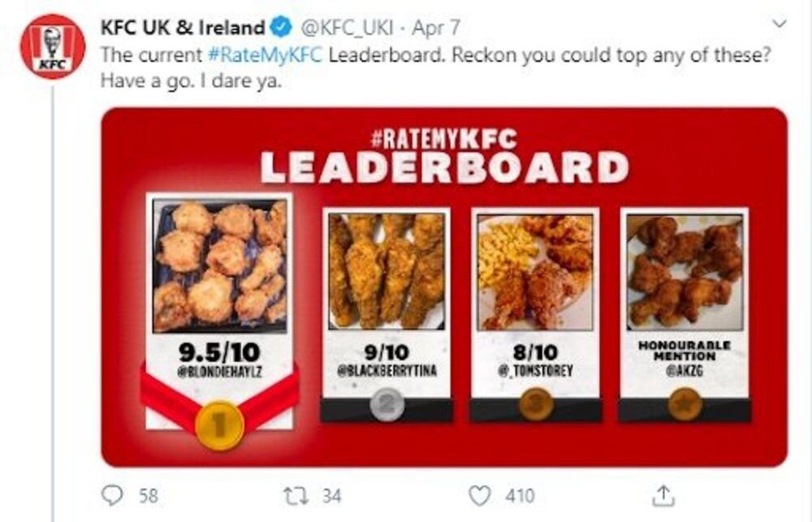Click the KFC profile avatar
The height and width of the screenshot is (522, 812).
pyautogui.click(x=52, y=47)
